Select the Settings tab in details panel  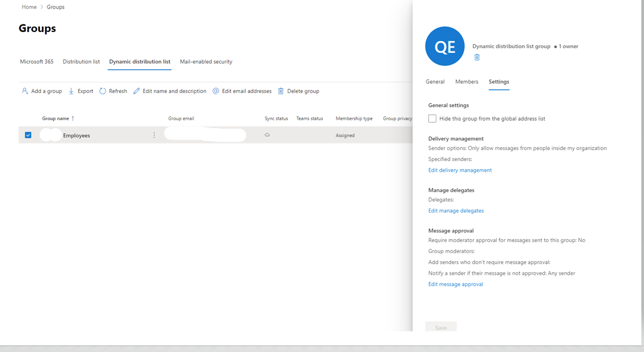pyautogui.click(x=499, y=82)
